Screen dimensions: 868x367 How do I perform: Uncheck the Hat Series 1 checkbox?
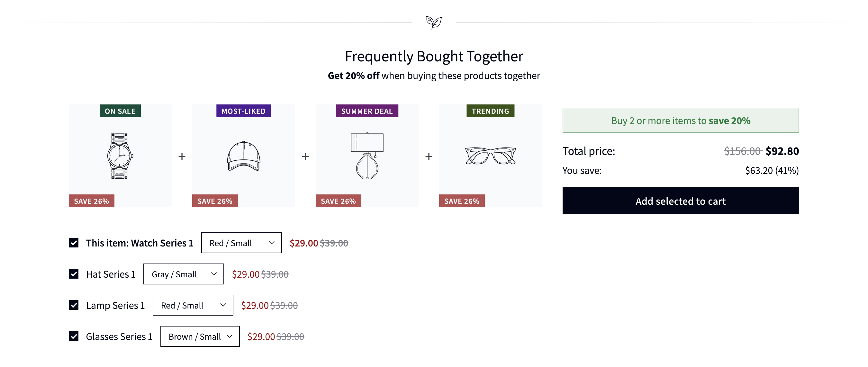coord(73,274)
